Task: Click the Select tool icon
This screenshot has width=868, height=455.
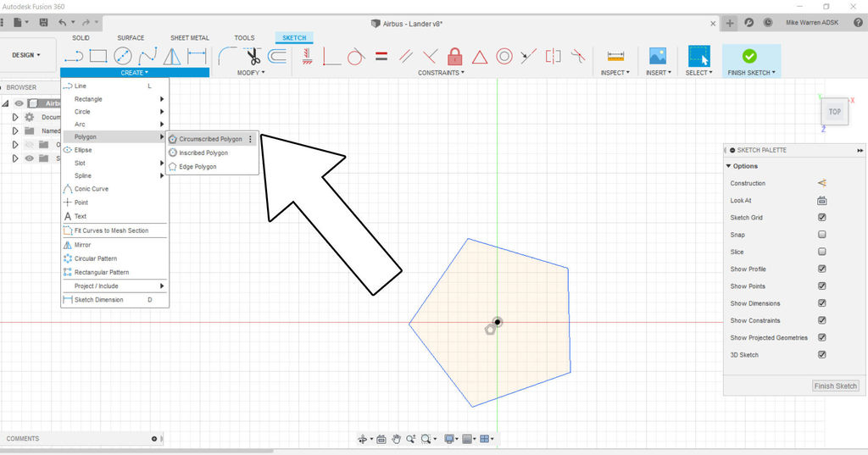Action: tap(699, 56)
